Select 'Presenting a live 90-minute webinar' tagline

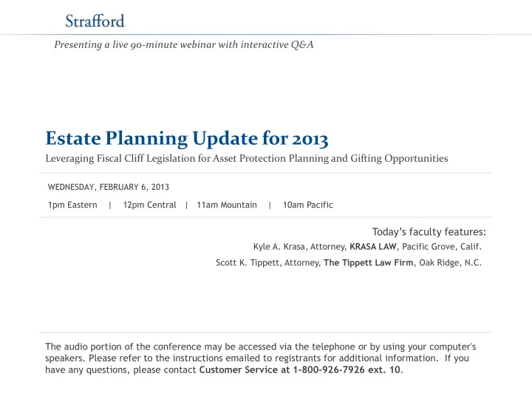tap(183, 44)
